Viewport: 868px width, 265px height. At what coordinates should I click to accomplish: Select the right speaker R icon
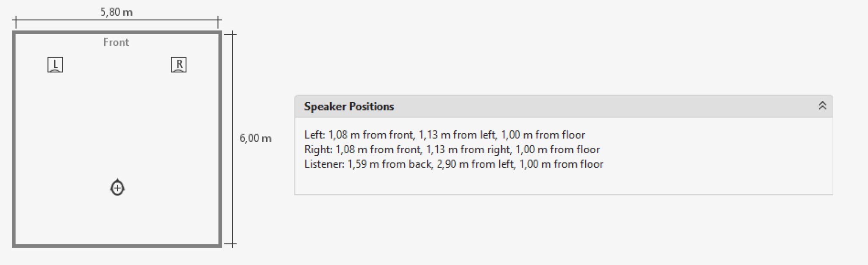click(x=178, y=65)
